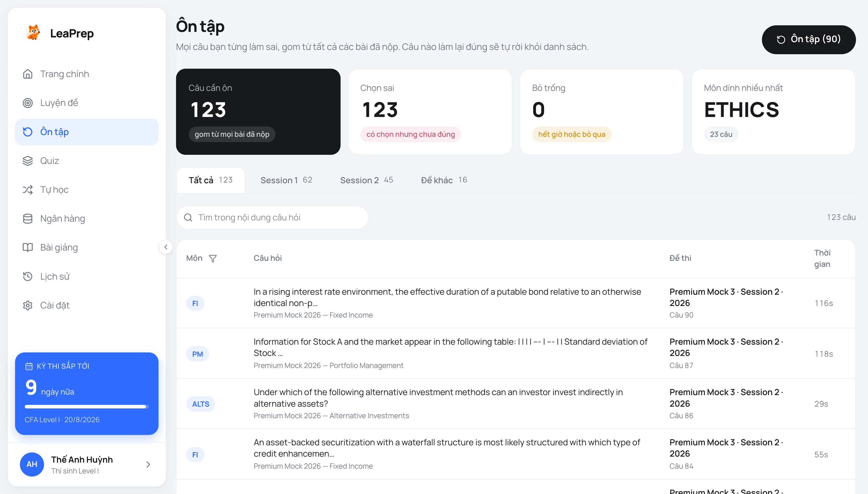Viewport: 868px width, 494px height.
Task: Switch to the Tất cả tab
Action: tap(211, 180)
